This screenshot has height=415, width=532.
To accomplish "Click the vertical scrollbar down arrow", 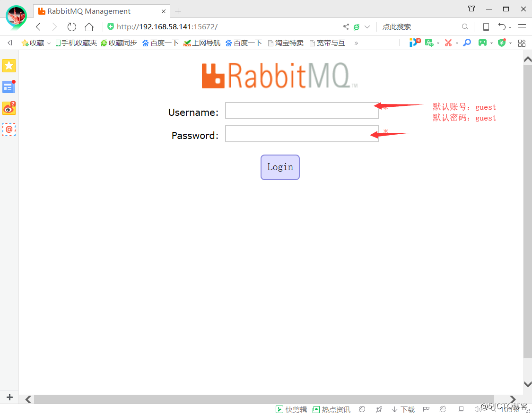I will coord(528,384).
